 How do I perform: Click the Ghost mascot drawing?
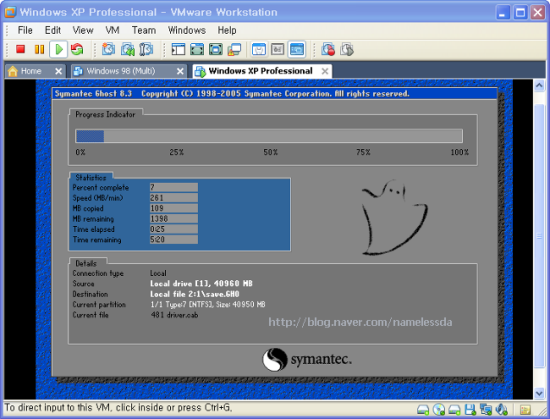(x=395, y=217)
